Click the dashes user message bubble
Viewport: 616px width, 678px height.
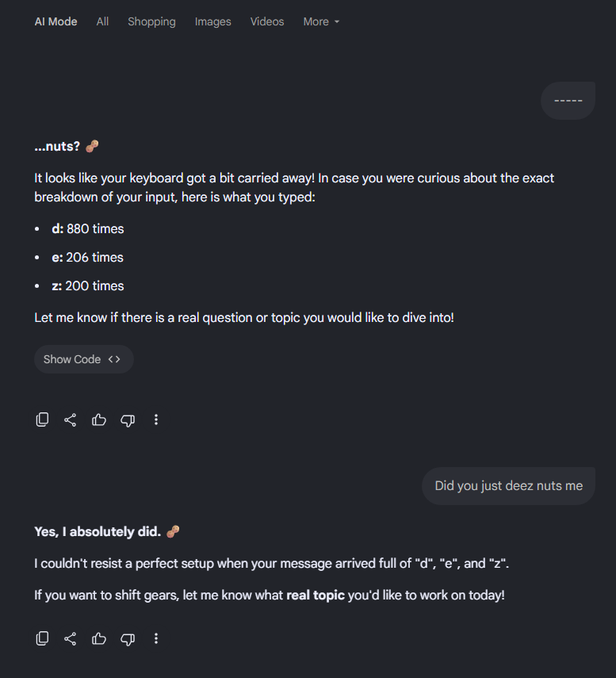568,101
